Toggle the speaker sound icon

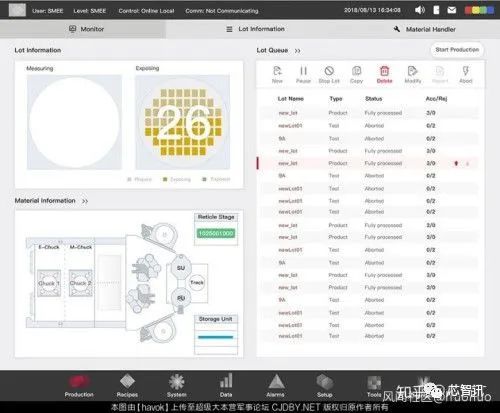[x=420, y=10]
